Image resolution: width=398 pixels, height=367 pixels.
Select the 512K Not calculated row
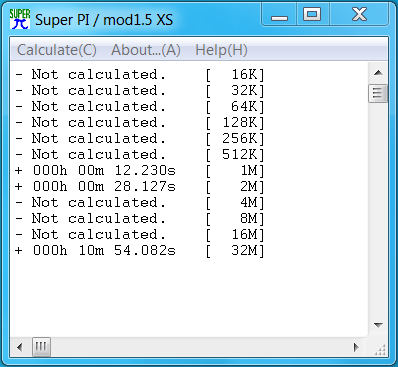point(140,155)
